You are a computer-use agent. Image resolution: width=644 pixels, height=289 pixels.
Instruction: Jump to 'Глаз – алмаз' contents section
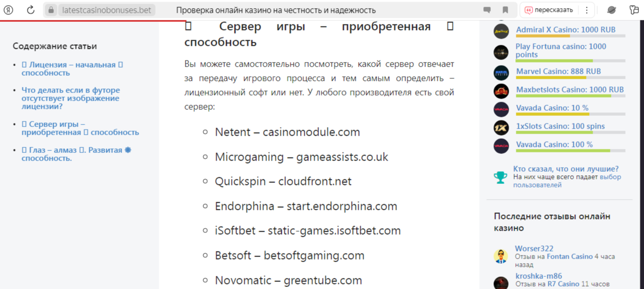coord(76,154)
